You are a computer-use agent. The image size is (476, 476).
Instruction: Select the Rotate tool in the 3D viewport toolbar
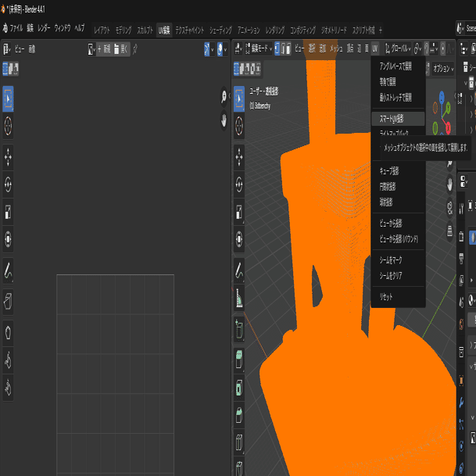(239, 184)
